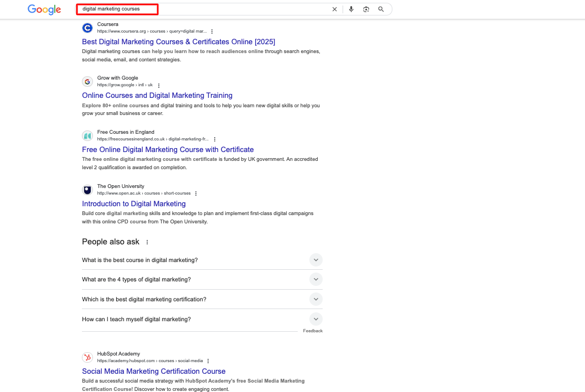The image size is (585, 392).
Task: Click the Coursera favicon
Action: point(87,28)
